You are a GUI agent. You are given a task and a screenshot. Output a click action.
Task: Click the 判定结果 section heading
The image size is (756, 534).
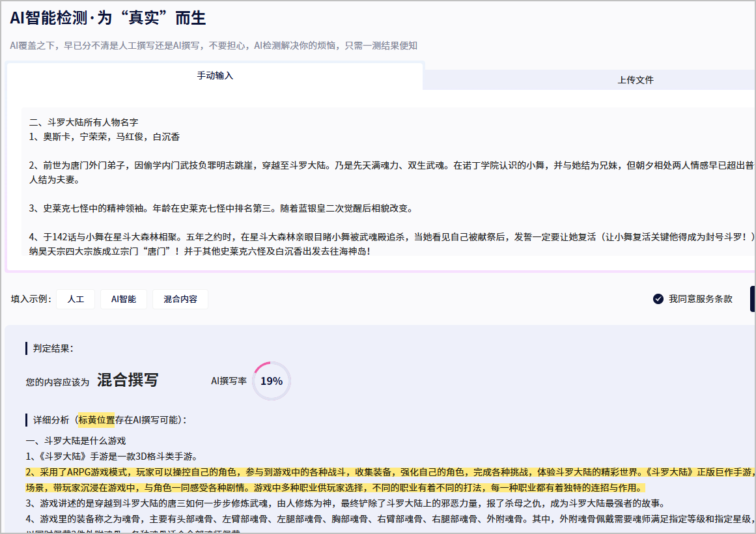tap(53, 348)
